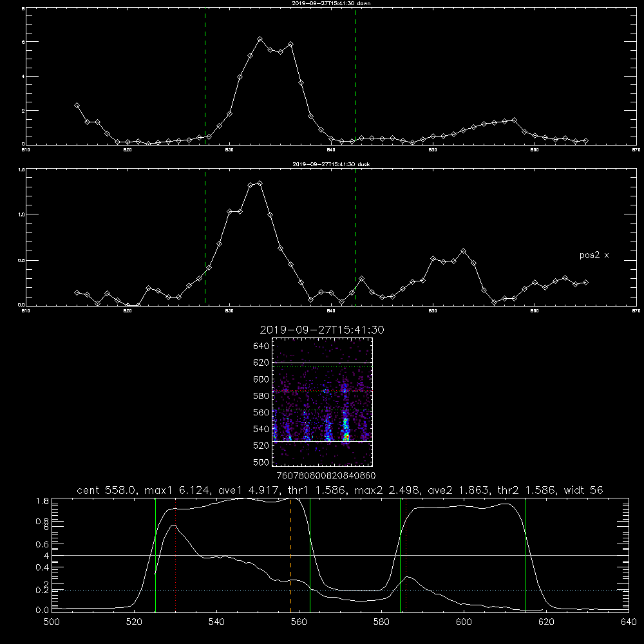This screenshot has height=644, width=644.
Task: Click the 540 y-axis label beside spectrogram image
Action: coord(261,429)
